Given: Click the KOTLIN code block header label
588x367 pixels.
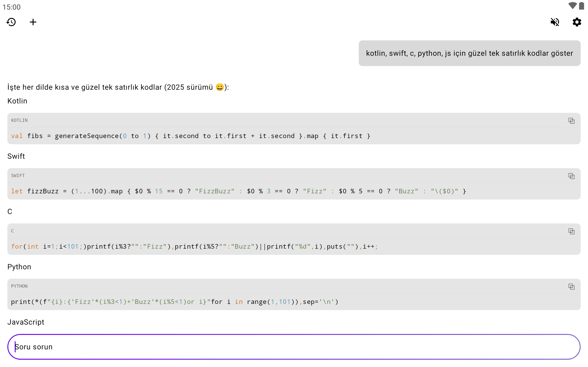Looking at the screenshot, I should coord(20,120).
